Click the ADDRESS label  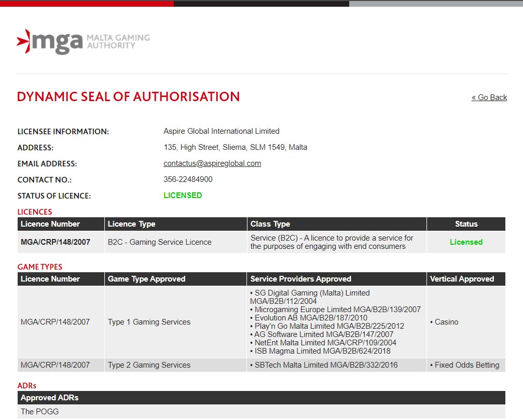pos(35,148)
